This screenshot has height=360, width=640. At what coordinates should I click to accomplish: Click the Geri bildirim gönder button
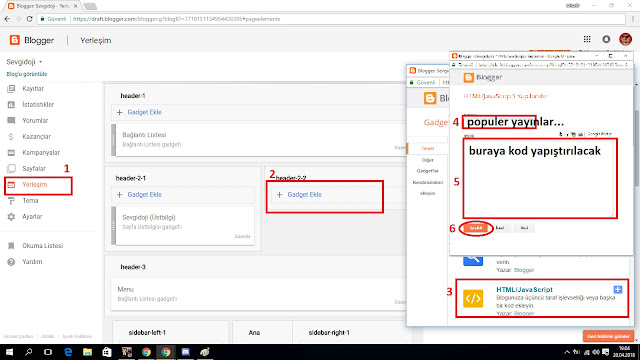click(x=608, y=336)
